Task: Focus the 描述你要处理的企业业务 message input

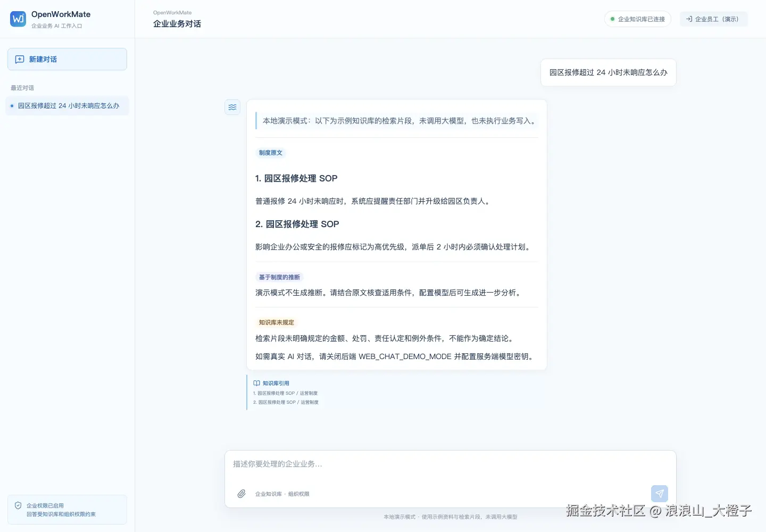Action: [x=450, y=464]
